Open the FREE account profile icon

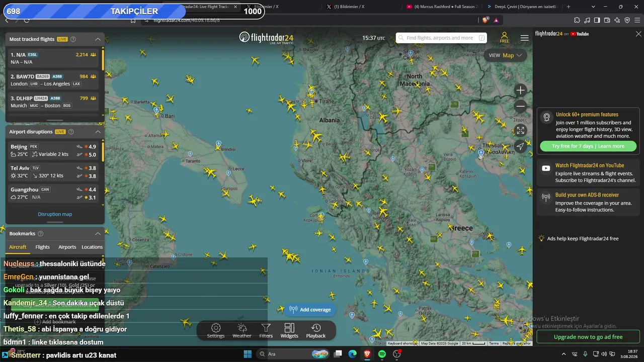(504, 38)
